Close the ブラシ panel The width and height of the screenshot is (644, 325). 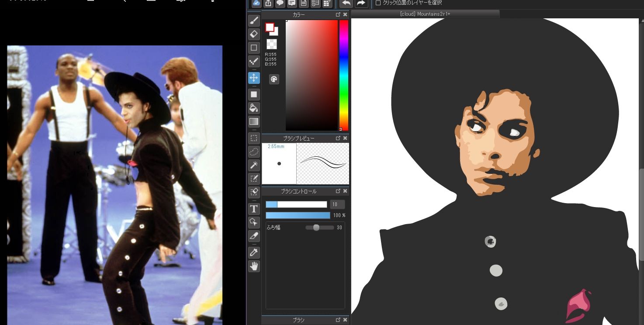[345, 320]
